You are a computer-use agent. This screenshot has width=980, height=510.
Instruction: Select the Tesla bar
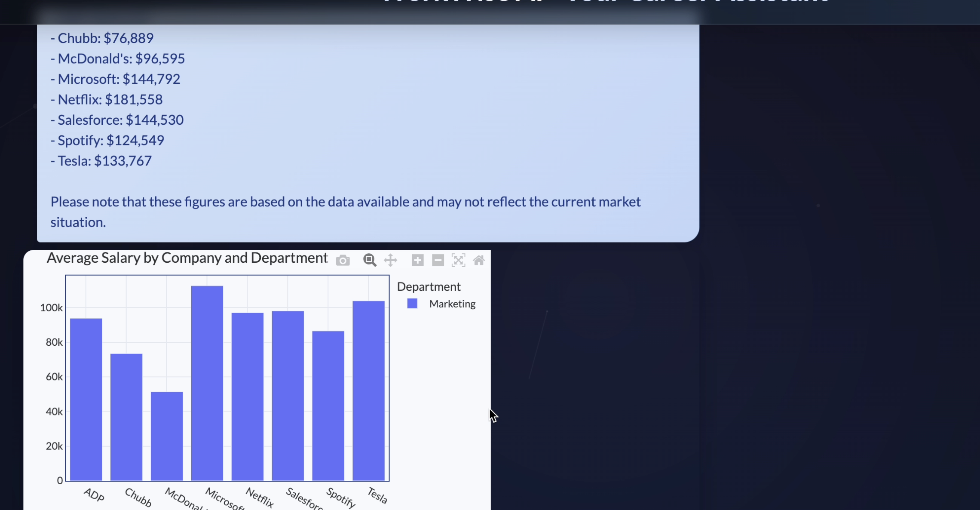coord(368,390)
